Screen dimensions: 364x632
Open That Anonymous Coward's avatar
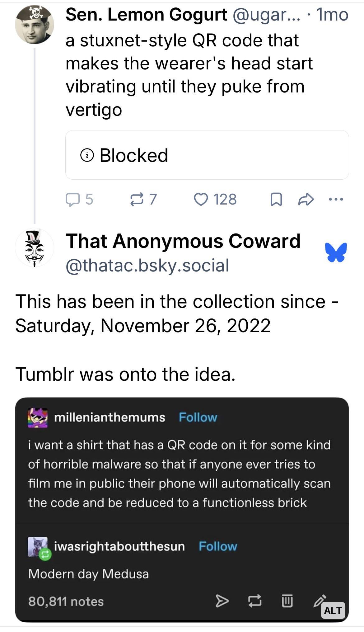tap(35, 248)
